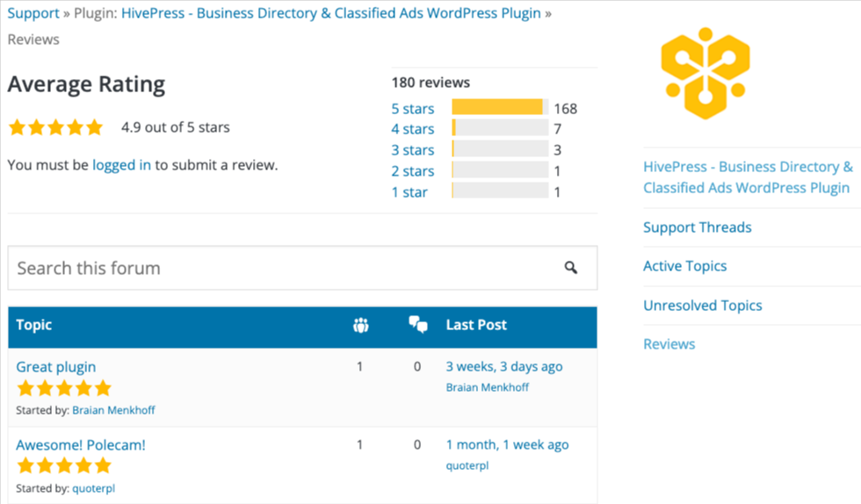Filter reviews by 5 stars
The height and width of the screenshot is (504, 861).
[413, 109]
